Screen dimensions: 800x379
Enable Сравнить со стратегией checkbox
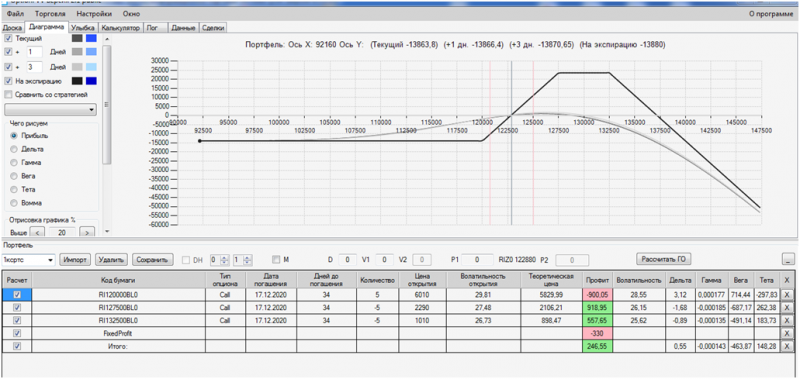(x=8, y=94)
